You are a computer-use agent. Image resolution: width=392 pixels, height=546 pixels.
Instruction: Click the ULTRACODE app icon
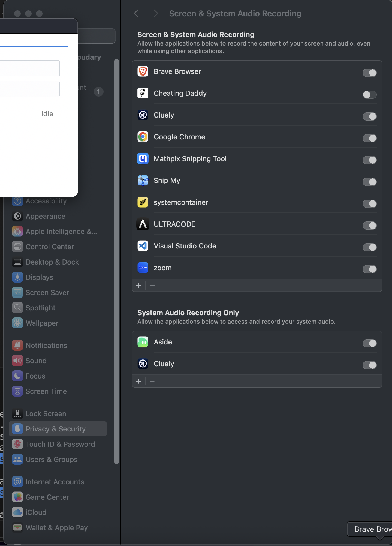point(143,224)
